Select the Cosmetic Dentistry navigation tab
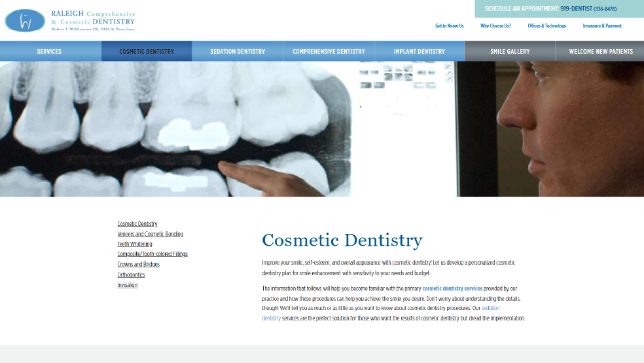Viewport: 644px width, 363px height. click(147, 51)
